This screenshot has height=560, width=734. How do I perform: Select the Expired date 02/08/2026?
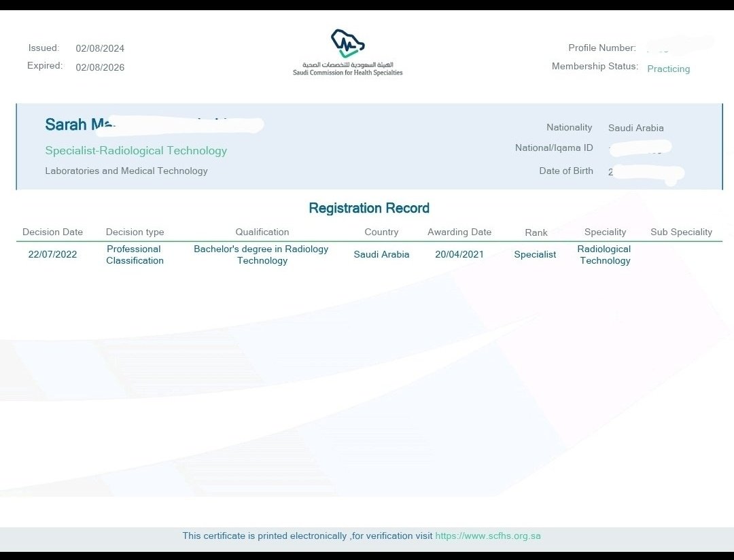tap(100, 67)
